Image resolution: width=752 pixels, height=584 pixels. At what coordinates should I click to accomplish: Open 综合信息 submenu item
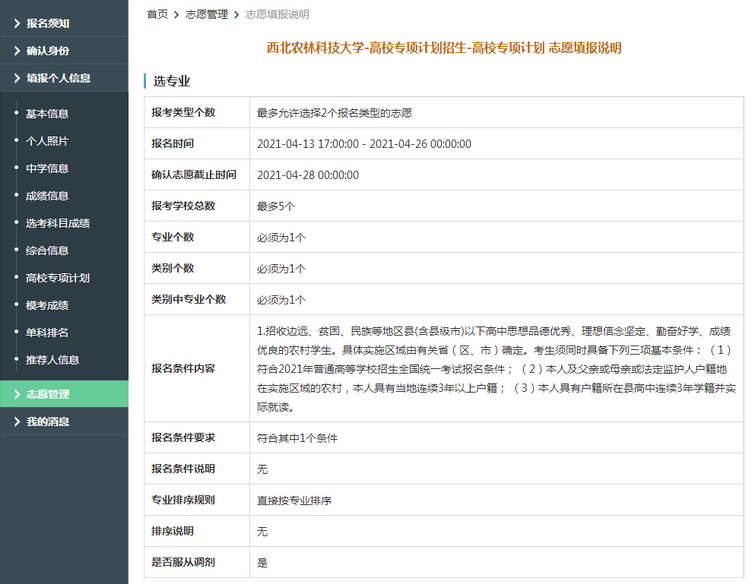click(47, 250)
